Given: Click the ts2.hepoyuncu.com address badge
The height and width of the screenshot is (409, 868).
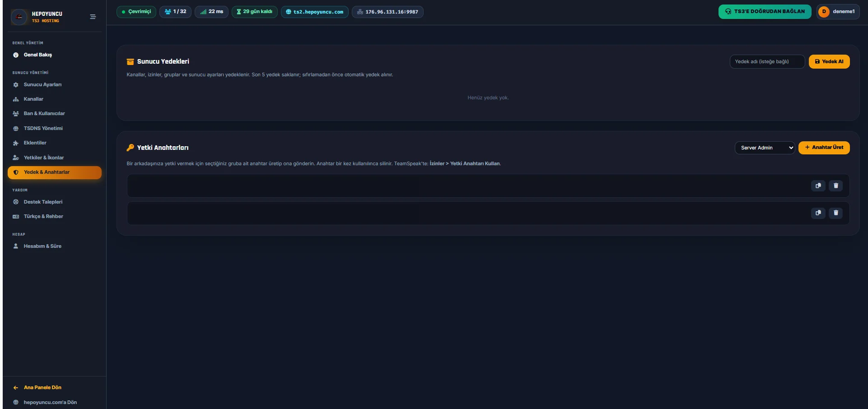Looking at the screenshot, I should point(314,12).
